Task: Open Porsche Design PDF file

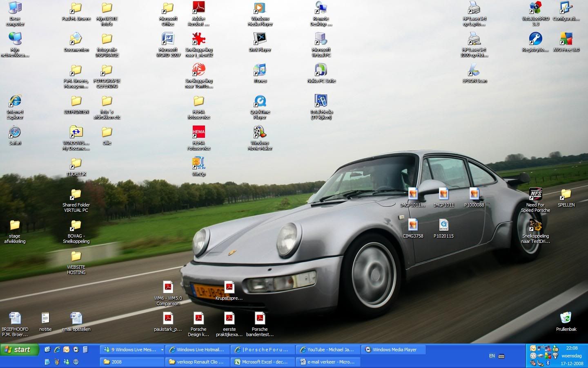Action: point(198,324)
